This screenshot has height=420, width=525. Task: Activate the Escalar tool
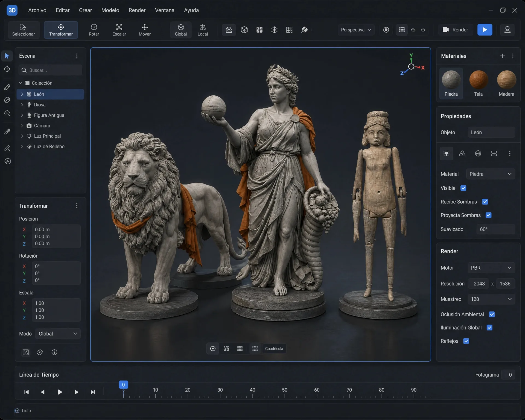tap(119, 30)
